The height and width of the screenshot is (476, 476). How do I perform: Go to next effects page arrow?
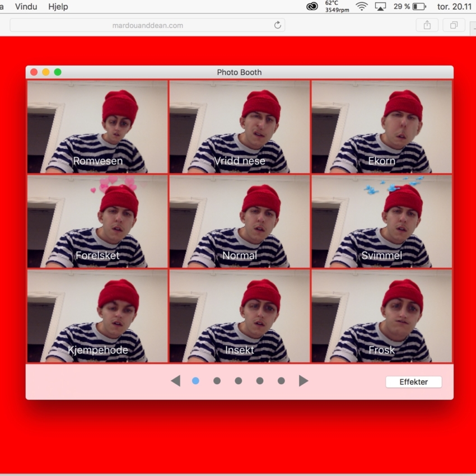click(x=304, y=381)
